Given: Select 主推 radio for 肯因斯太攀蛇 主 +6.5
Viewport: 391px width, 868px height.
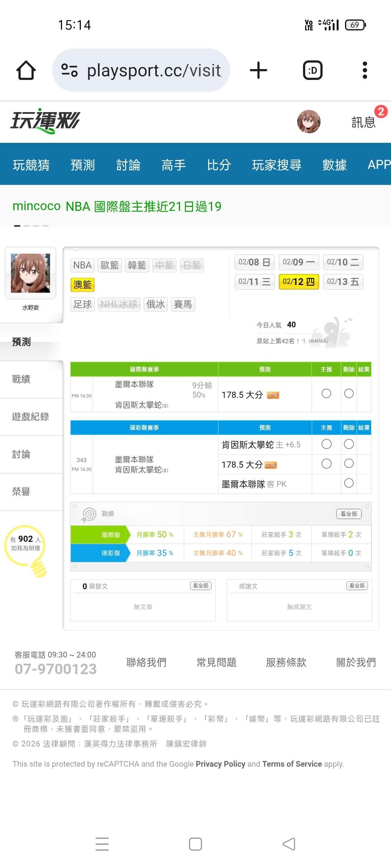Looking at the screenshot, I should coord(326,444).
